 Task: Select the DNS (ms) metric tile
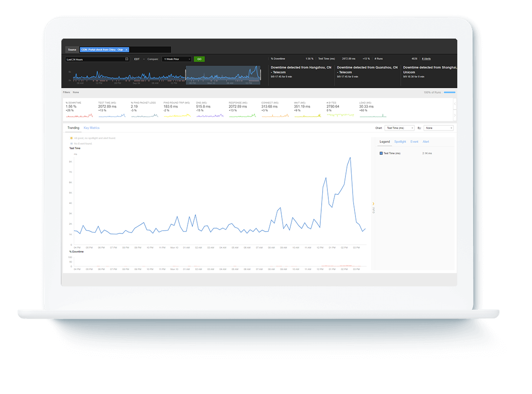(210, 110)
